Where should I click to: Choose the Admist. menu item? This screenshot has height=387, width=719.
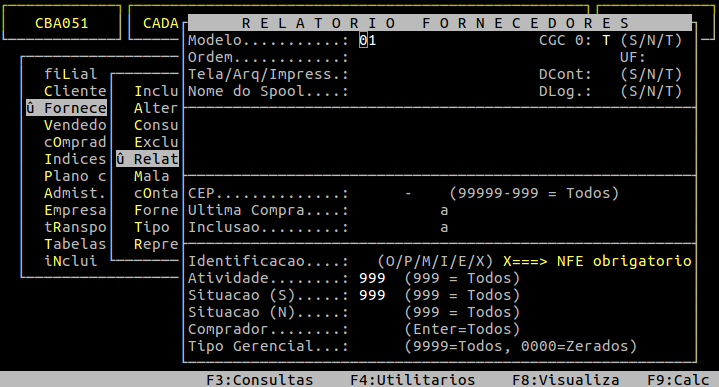click(x=75, y=193)
